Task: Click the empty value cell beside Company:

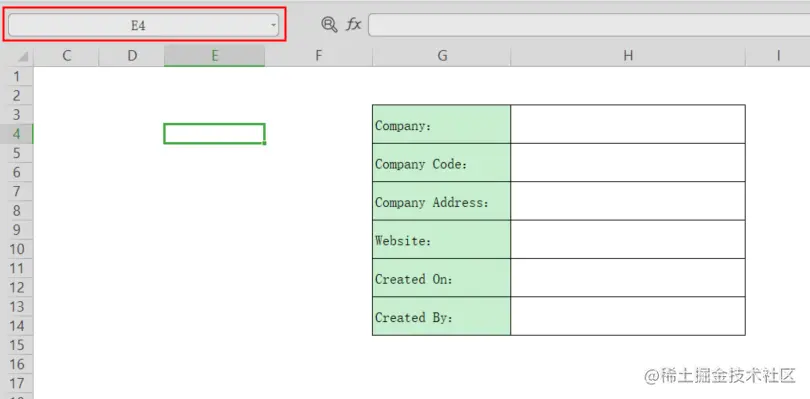Action: click(x=628, y=124)
